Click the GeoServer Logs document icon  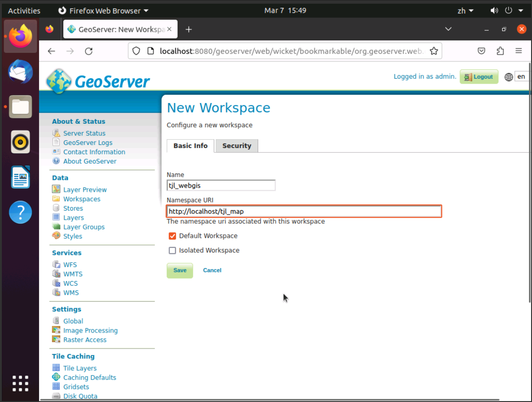(57, 142)
